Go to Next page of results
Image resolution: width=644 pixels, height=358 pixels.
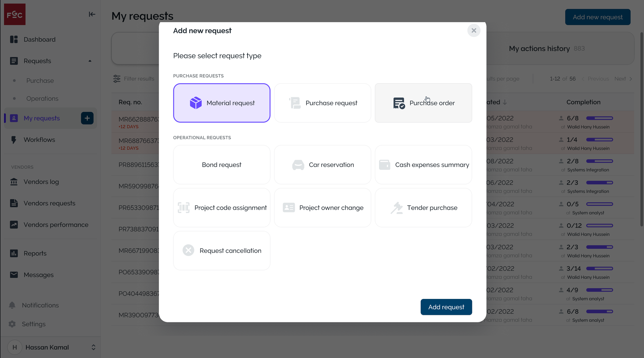(x=623, y=79)
